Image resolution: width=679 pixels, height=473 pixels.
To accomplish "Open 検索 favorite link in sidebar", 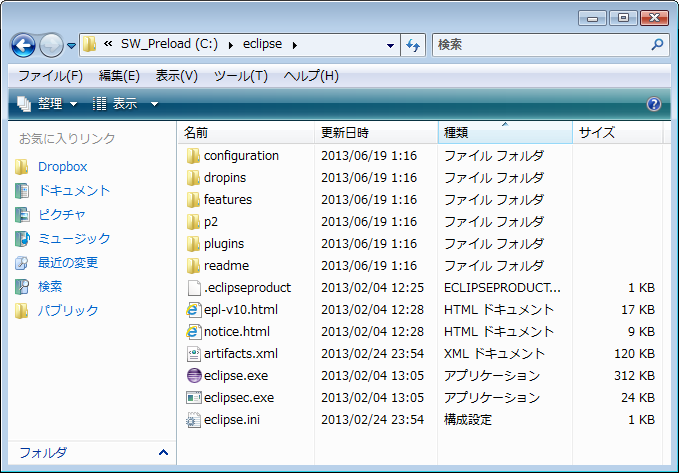I will pos(50,286).
